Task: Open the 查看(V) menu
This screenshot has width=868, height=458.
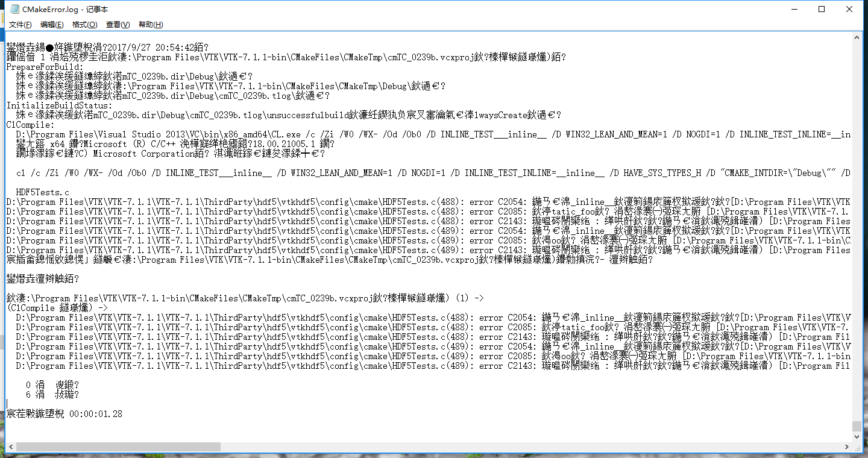Action: coord(118,25)
